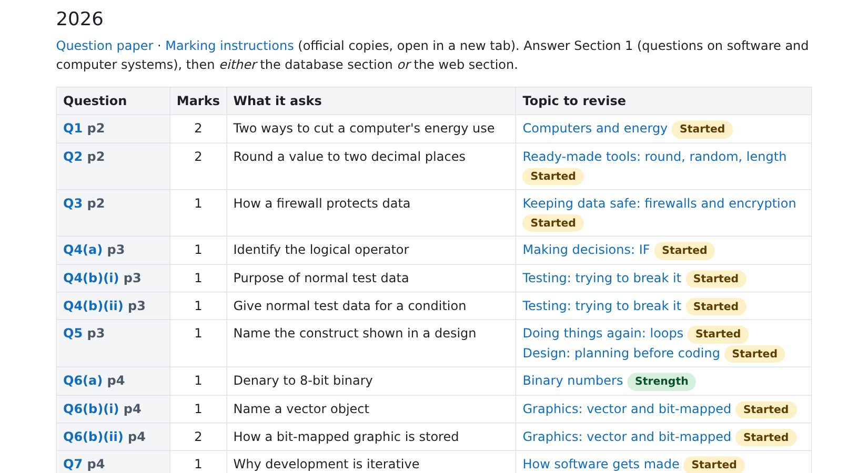Image resolution: width=868 pixels, height=473 pixels.
Task: Open Testing topic link in the Q4(b)(ii) row
Action: pyautogui.click(x=602, y=306)
